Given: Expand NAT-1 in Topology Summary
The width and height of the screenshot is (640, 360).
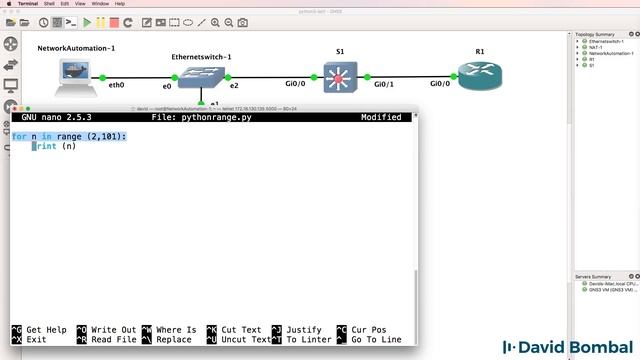Looking at the screenshot, I should [x=578, y=47].
